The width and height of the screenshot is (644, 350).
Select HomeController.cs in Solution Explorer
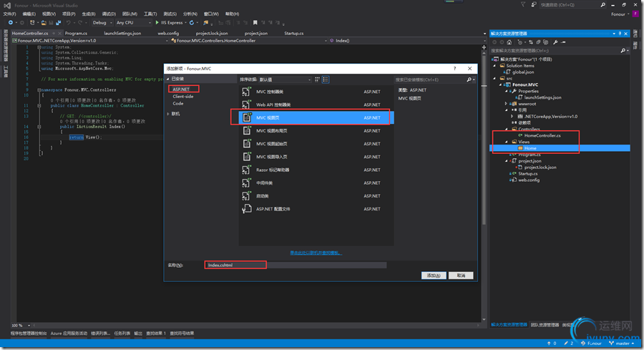click(542, 135)
